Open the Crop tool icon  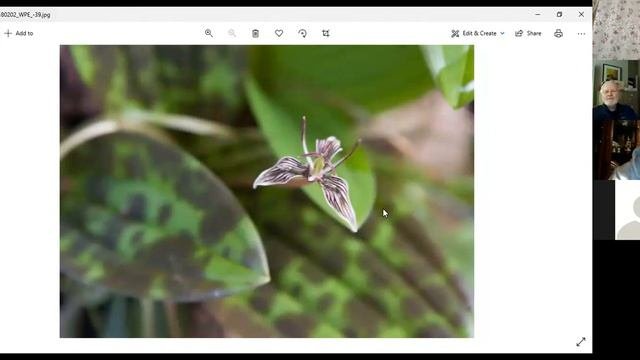tap(326, 33)
